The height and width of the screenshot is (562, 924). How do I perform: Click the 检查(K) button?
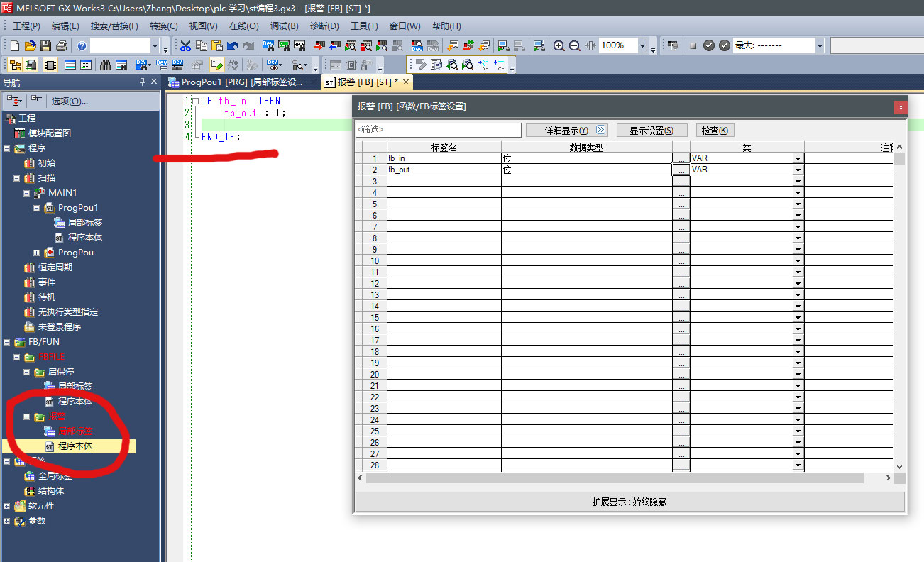click(715, 131)
